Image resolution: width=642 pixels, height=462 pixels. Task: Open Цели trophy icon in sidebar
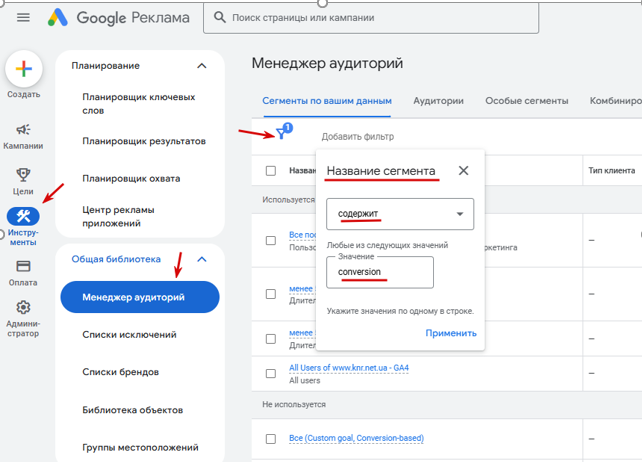23,174
